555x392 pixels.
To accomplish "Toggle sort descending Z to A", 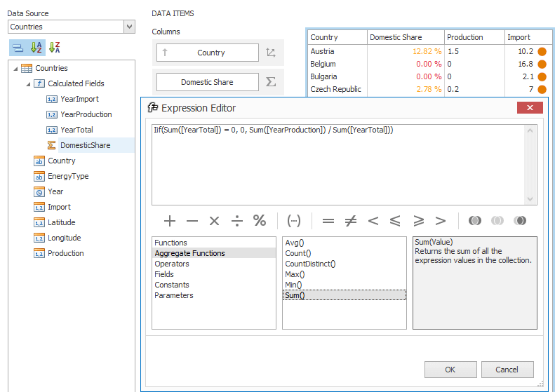I will click(x=55, y=48).
